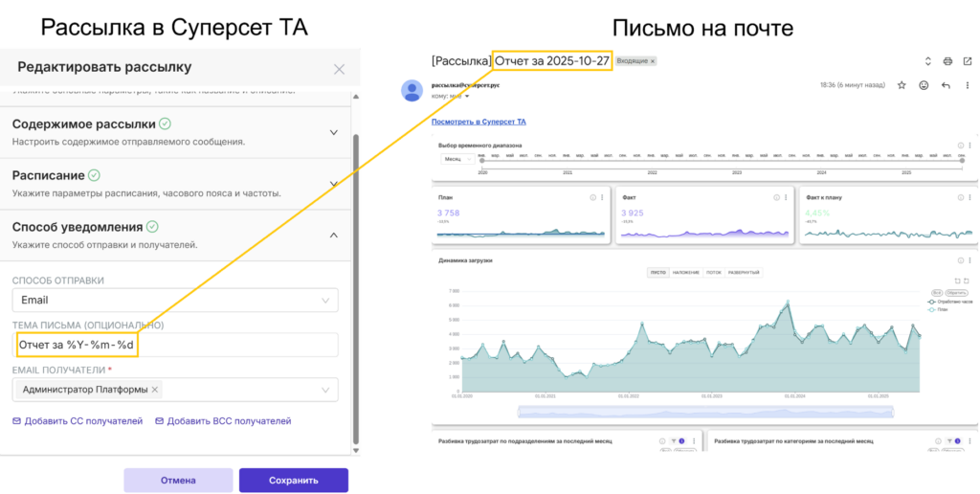Click the email subject Отчет за 2025-10-27

click(x=552, y=60)
